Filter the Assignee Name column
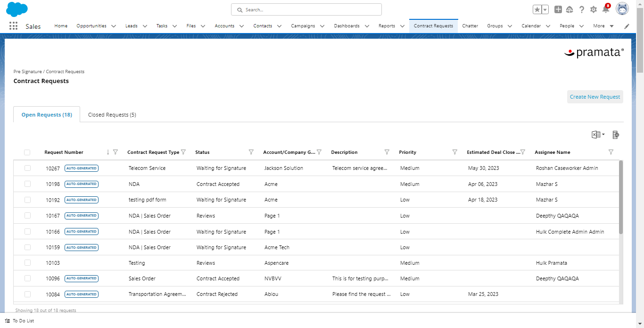 click(611, 152)
